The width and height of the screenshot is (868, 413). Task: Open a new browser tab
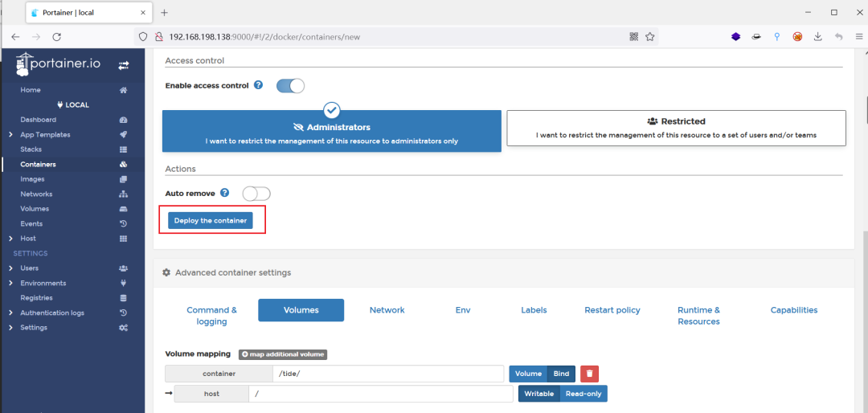(x=164, y=12)
